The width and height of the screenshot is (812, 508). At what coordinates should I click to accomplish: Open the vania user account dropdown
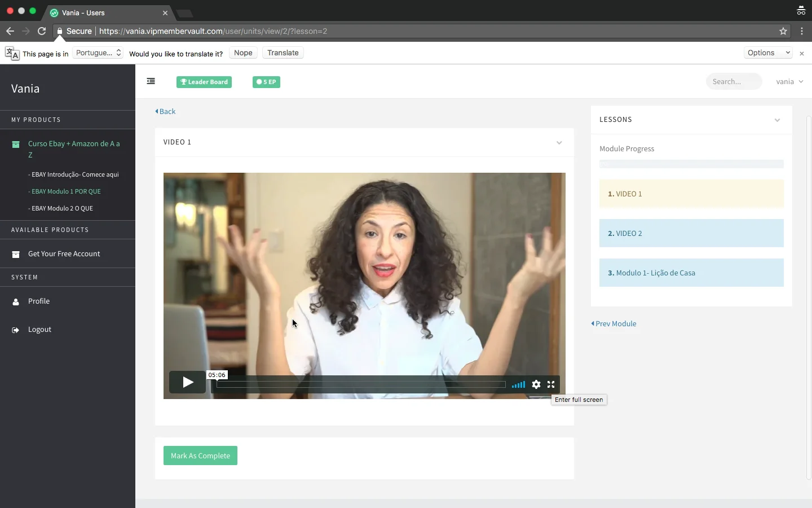point(789,82)
